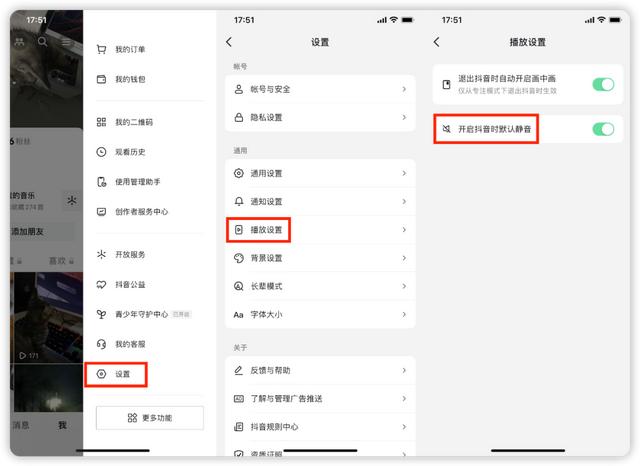Tap picture-in-picture icon beside 退出抖音时自动开启画中画

[x=447, y=84]
